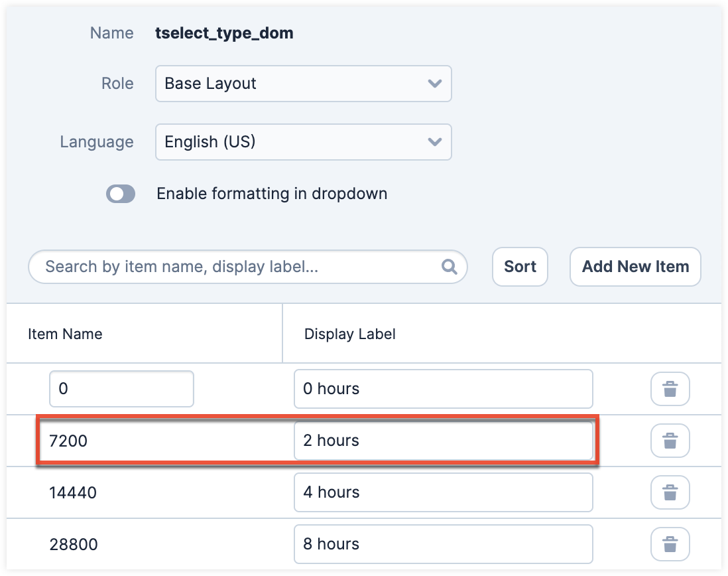Click the 8 hours display label field
The image size is (728, 576).
442,544
